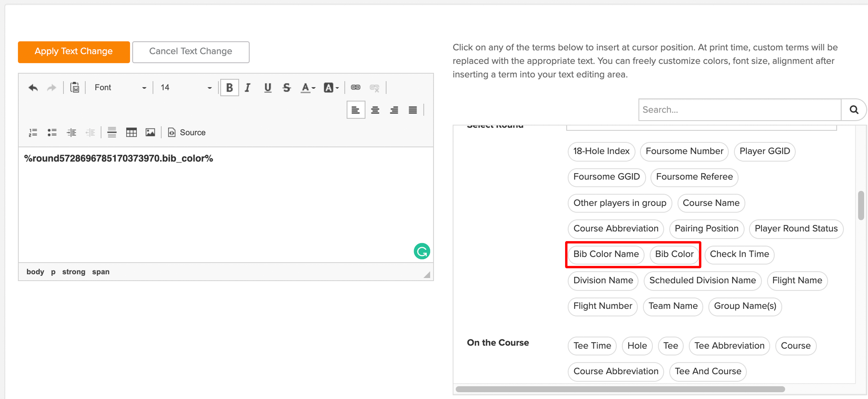This screenshot has width=868, height=399.
Task: Insert the Division Name term
Action: pos(603,280)
